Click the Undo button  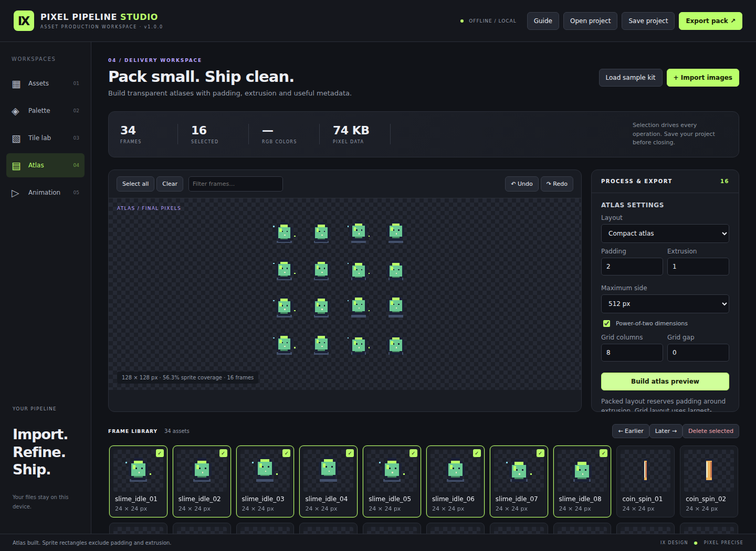pos(522,184)
